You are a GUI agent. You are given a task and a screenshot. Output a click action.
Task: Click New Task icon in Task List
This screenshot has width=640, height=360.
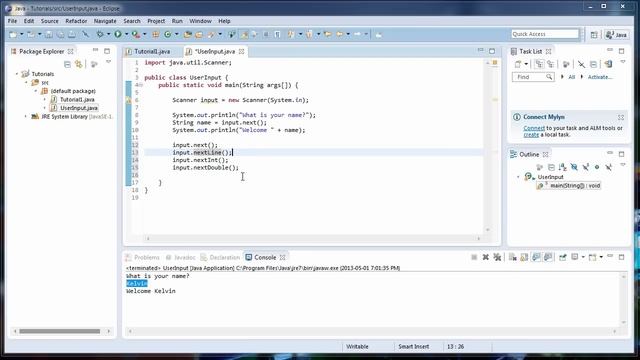coord(518,64)
